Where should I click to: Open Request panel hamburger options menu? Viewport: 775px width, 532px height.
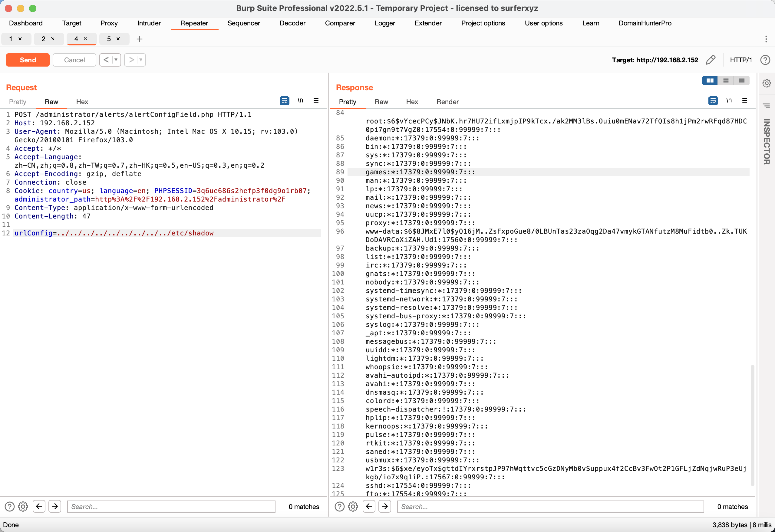click(x=316, y=101)
